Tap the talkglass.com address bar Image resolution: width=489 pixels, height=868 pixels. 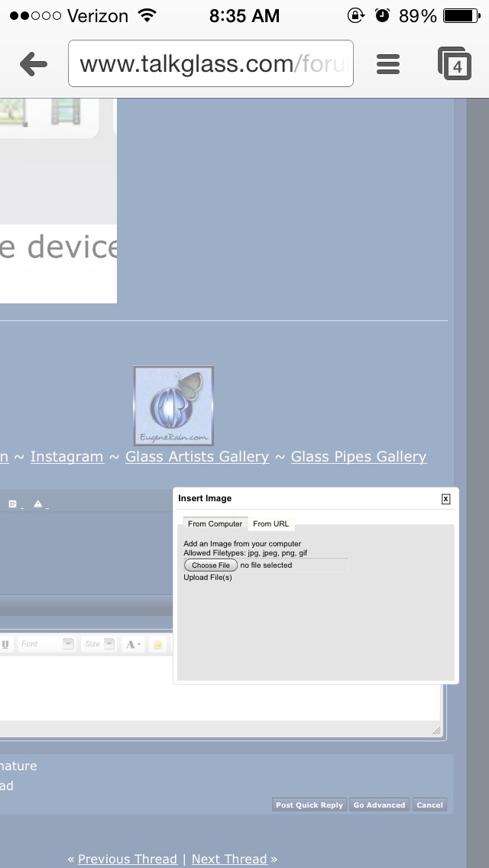pyautogui.click(x=211, y=64)
